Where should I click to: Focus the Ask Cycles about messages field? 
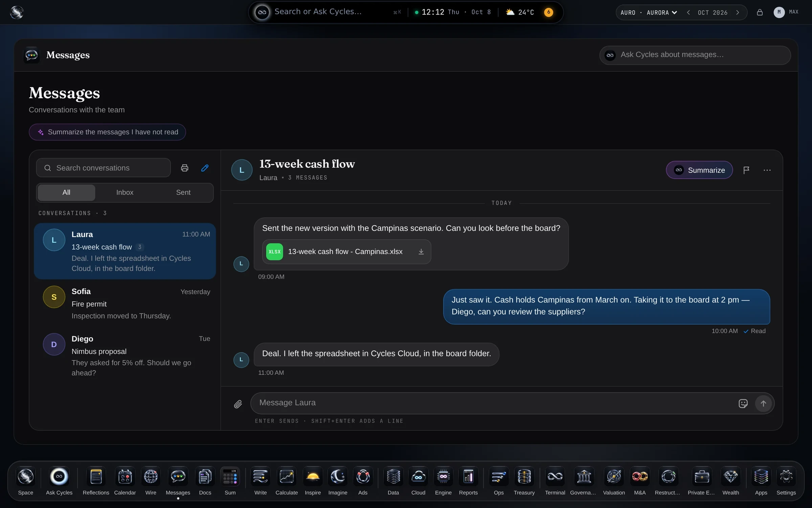pyautogui.click(x=695, y=55)
